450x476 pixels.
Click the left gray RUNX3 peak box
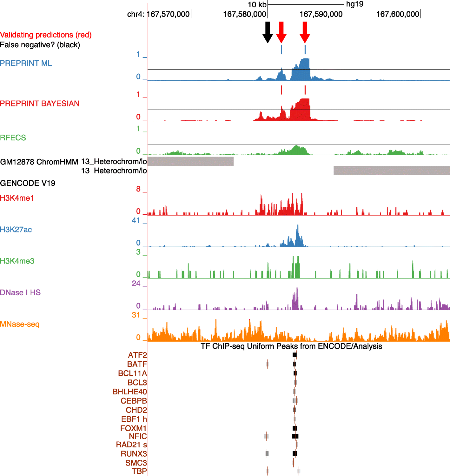[x=267, y=454]
